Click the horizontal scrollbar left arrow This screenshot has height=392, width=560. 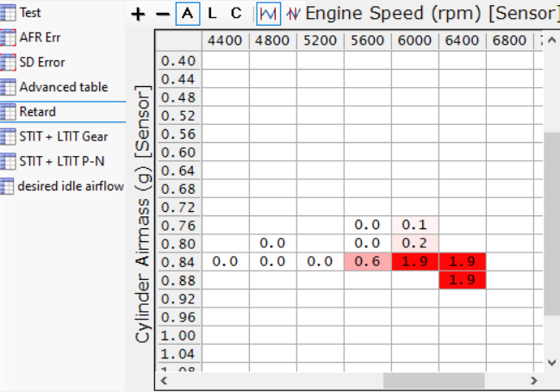point(164,381)
